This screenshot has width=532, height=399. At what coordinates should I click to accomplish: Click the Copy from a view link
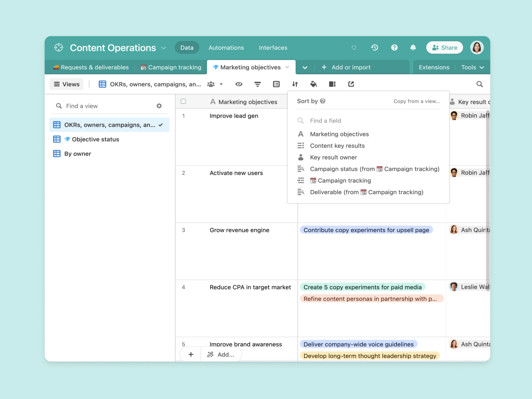coord(416,101)
